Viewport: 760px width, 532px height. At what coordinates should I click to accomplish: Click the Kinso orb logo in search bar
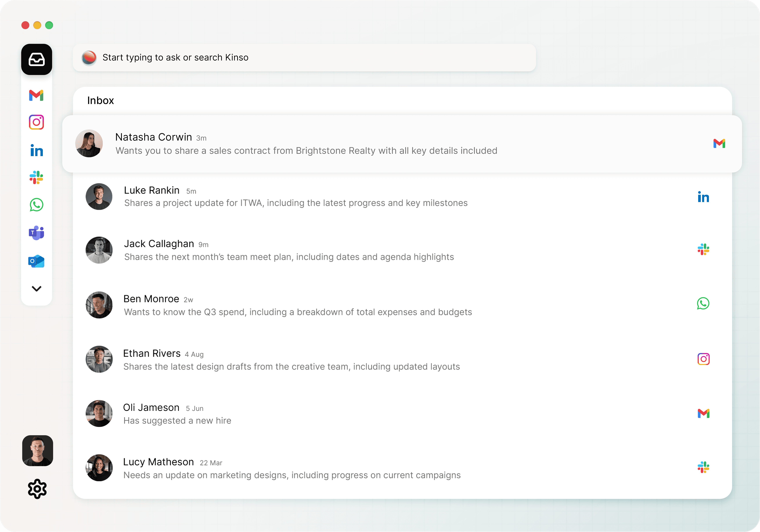pos(89,58)
